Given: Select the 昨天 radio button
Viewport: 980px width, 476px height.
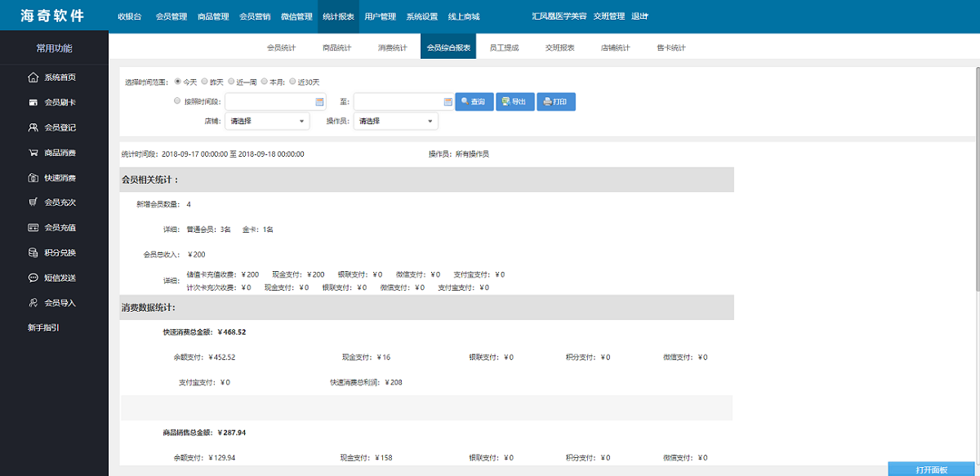Looking at the screenshot, I should 204,82.
